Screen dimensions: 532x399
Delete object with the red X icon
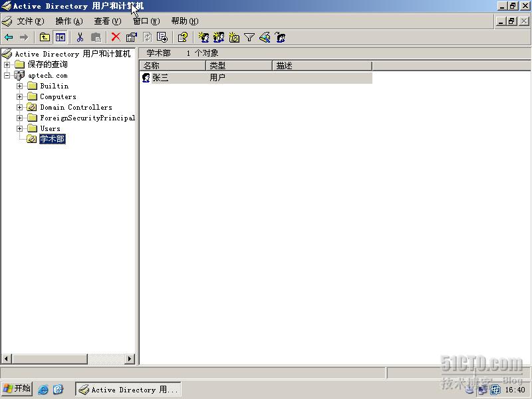tap(116, 37)
